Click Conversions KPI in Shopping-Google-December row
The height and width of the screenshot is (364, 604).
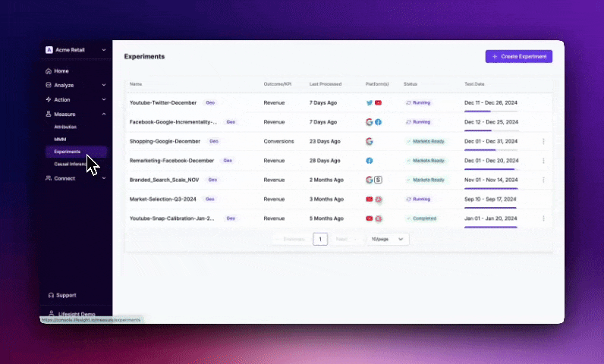(x=278, y=141)
